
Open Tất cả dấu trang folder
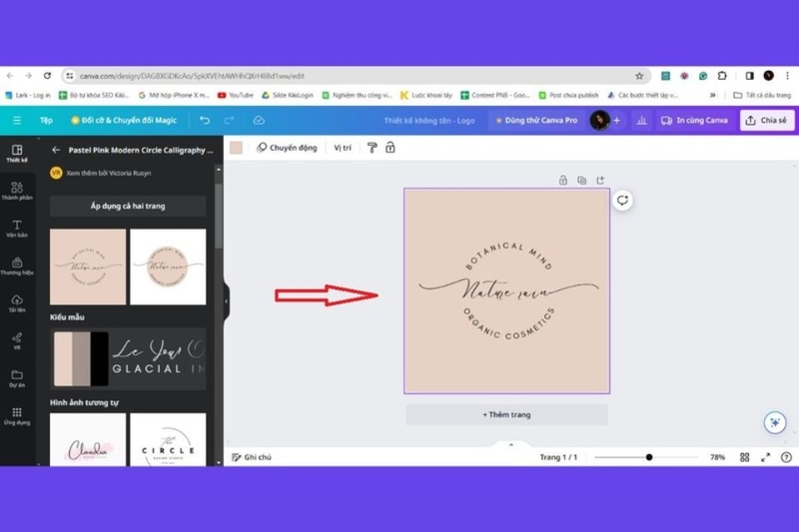pyautogui.click(x=762, y=95)
